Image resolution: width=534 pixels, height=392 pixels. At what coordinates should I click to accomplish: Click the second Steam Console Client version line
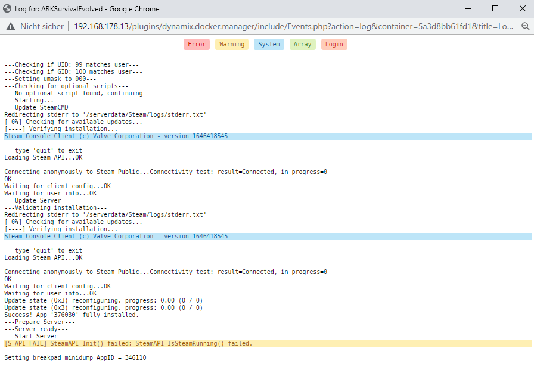point(268,236)
